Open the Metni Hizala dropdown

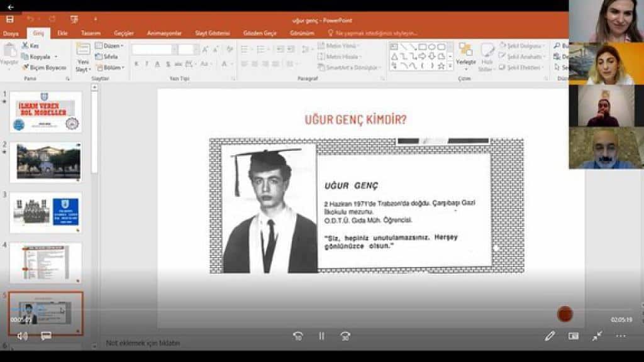click(340, 57)
